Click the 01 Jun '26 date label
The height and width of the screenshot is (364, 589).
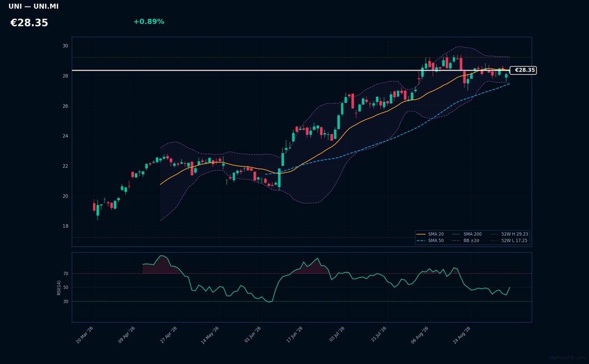[x=252, y=335]
